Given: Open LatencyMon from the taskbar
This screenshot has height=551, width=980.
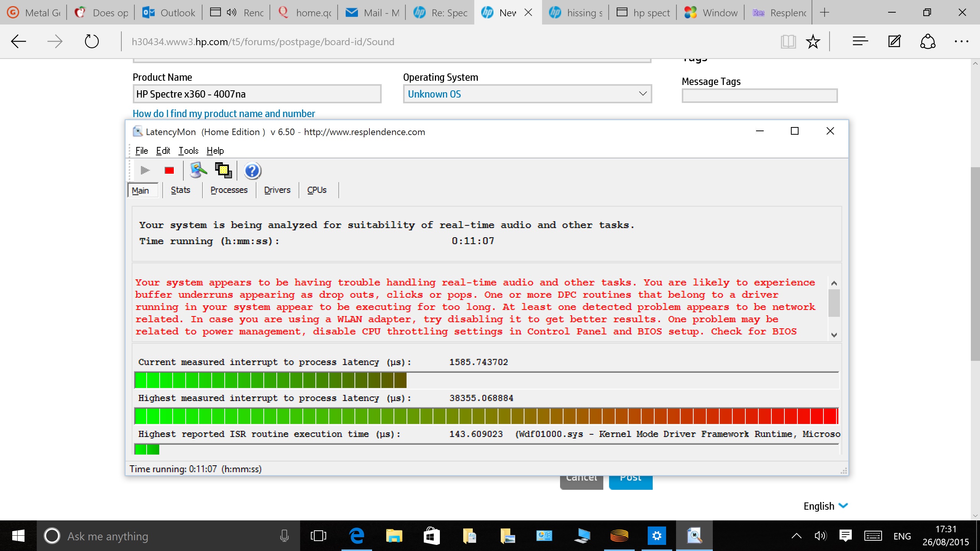Looking at the screenshot, I should click(x=694, y=536).
